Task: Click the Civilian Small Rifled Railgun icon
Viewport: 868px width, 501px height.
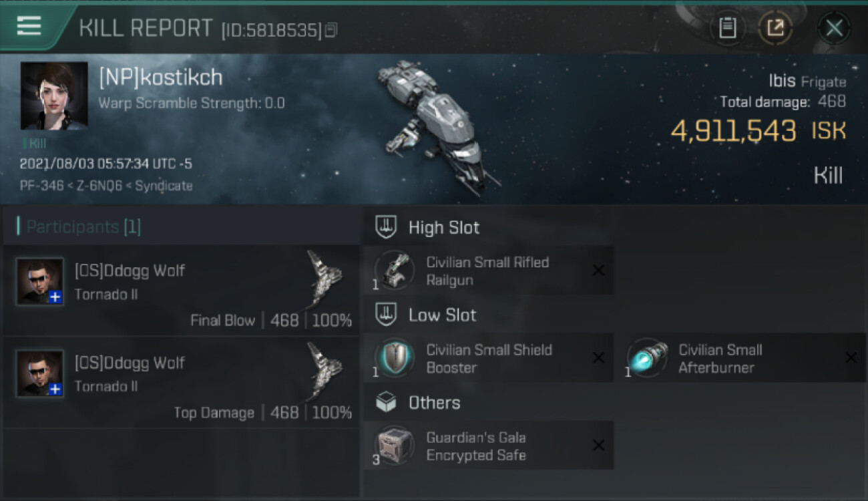Action: pos(394,271)
